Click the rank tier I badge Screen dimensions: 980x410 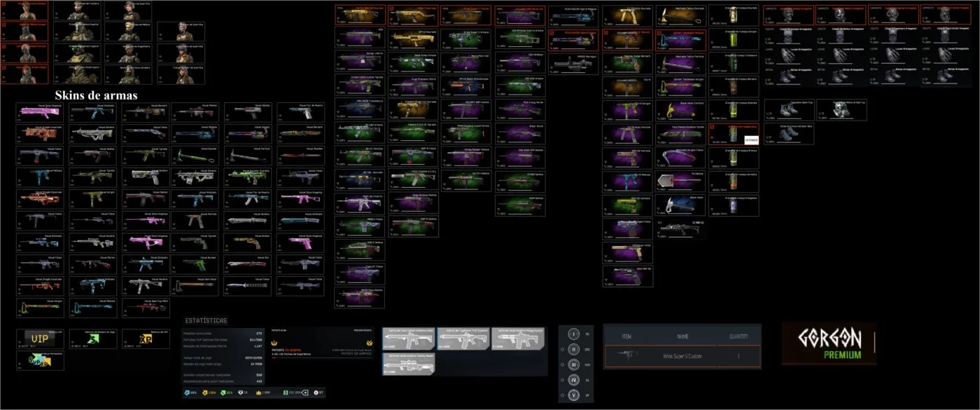pos(574,334)
